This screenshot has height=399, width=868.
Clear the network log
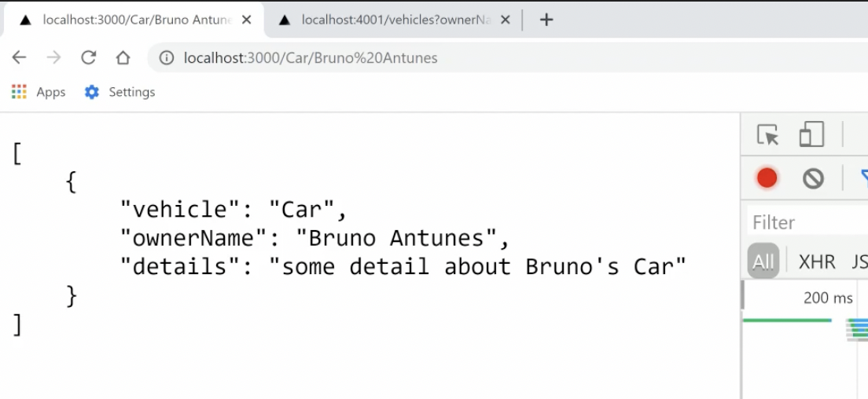coord(813,179)
